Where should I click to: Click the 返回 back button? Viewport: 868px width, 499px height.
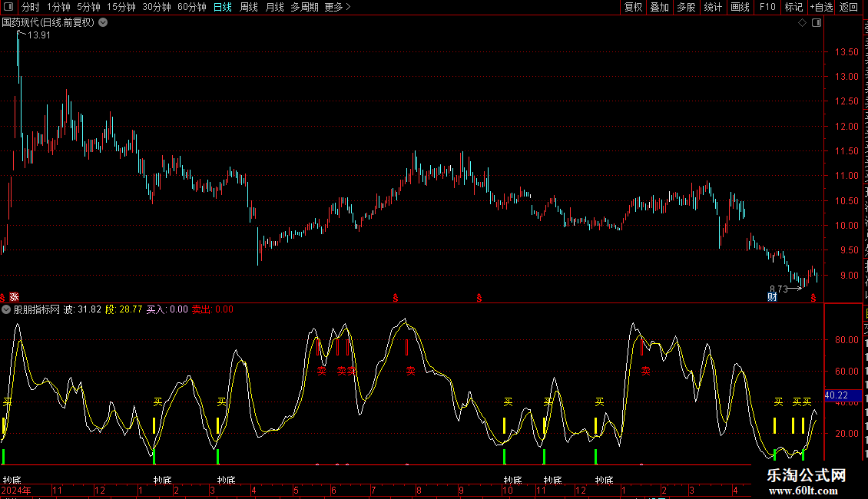pyautogui.click(x=849, y=7)
